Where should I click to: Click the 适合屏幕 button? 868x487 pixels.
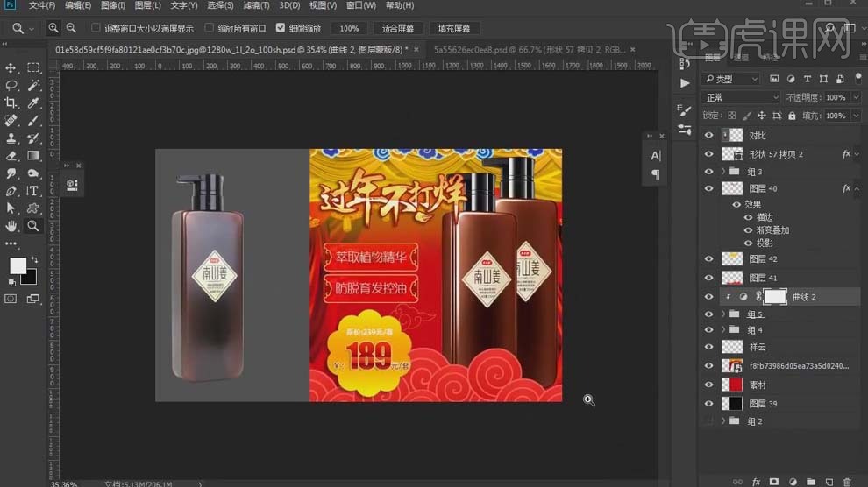tap(397, 28)
